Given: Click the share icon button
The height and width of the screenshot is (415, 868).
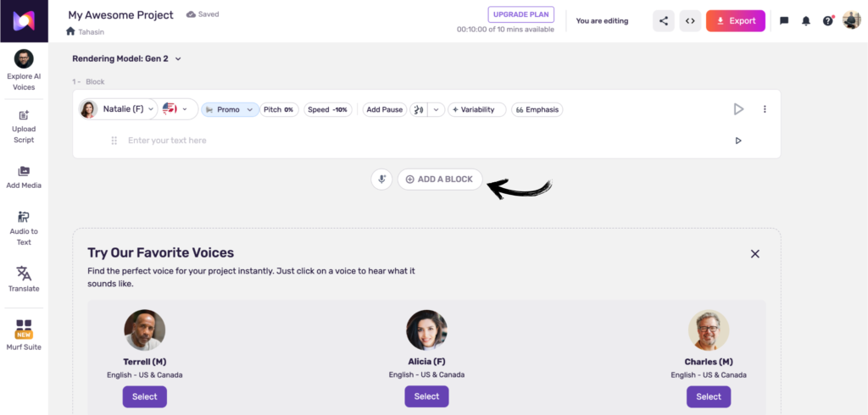Looking at the screenshot, I should click(663, 21).
